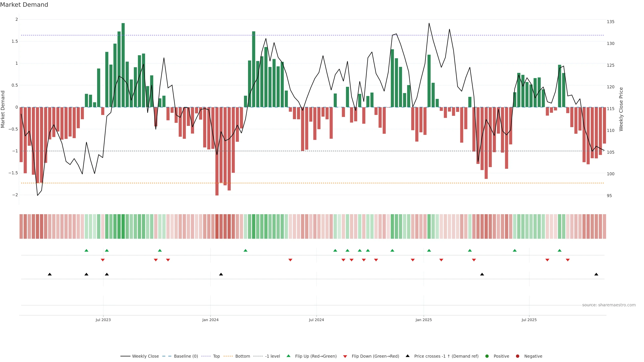Click the rightmost red flip-down triangle marker
Image resolution: width=644 pixels, height=362 pixels.
[x=568, y=260]
